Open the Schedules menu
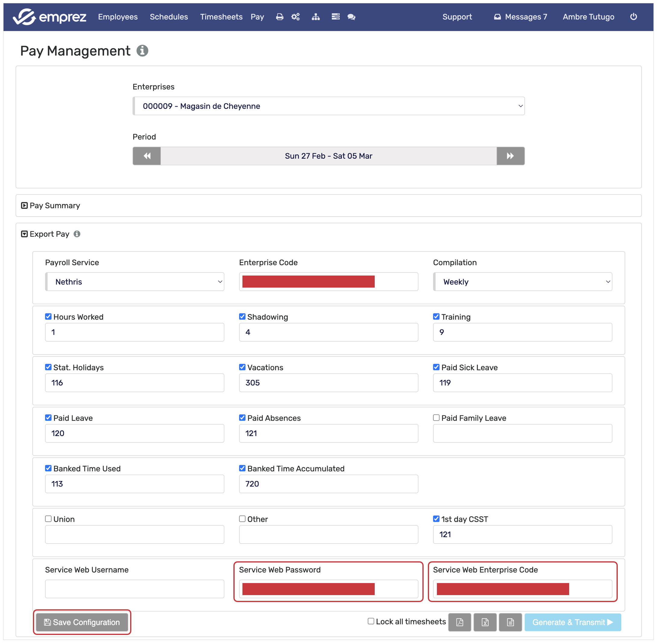The height and width of the screenshot is (644, 657). click(x=168, y=17)
